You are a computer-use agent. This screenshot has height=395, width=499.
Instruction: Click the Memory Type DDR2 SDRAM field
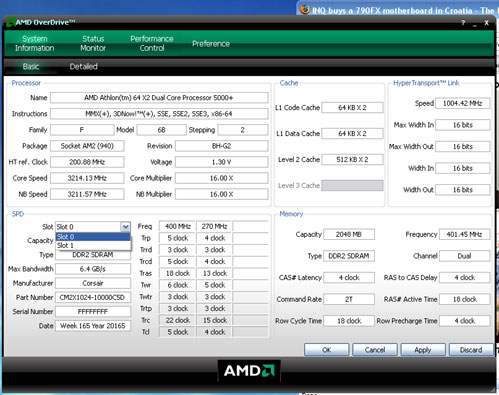click(x=349, y=256)
